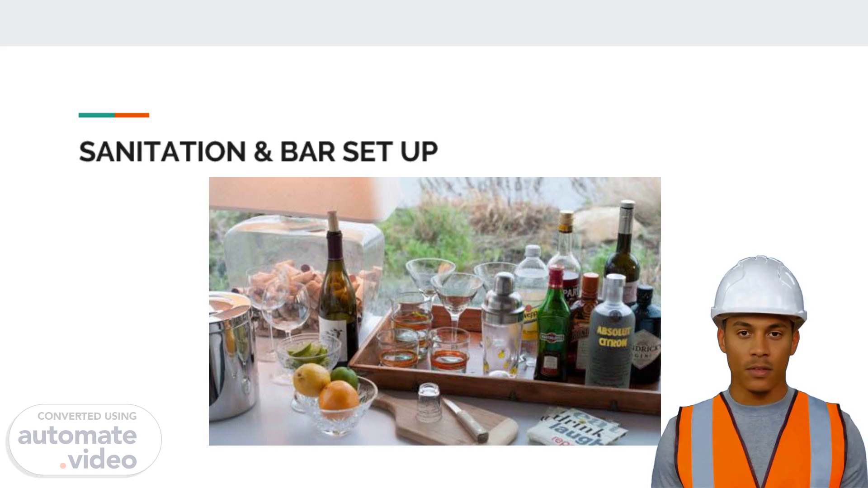
Task: Click the stainless steel ice bucket
Action: (231, 357)
